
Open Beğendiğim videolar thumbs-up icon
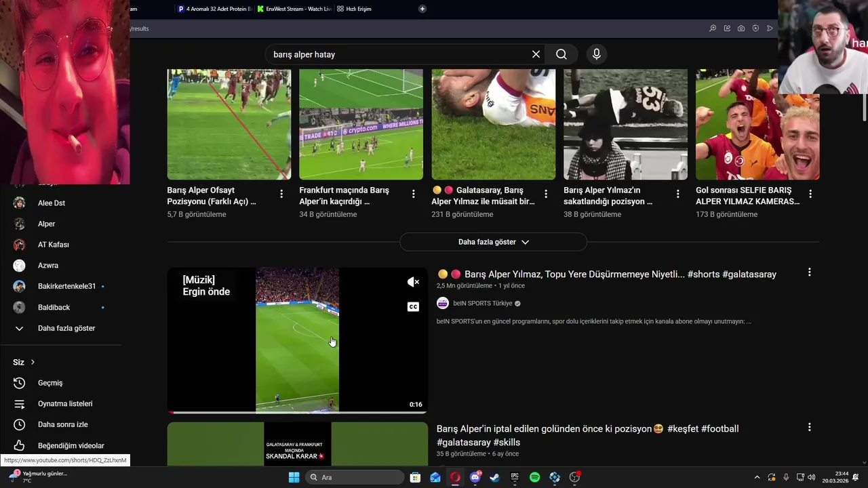pyautogui.click(x=20, y=445)
